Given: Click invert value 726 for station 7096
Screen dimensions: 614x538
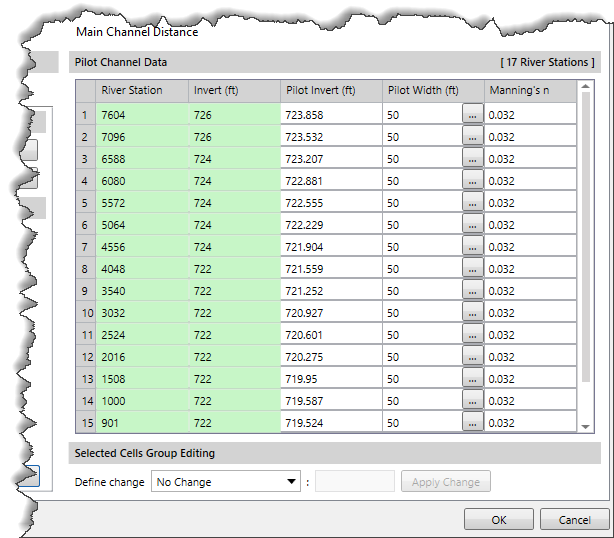Looking at the screenshot, I should [234, 136].
